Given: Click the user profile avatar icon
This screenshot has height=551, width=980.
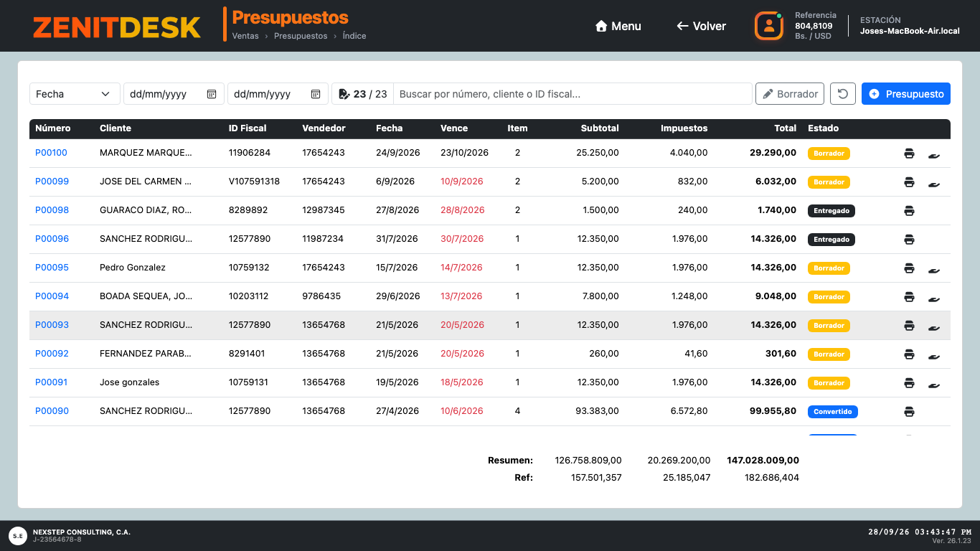Looking at the screenshot, I should 769,26.
